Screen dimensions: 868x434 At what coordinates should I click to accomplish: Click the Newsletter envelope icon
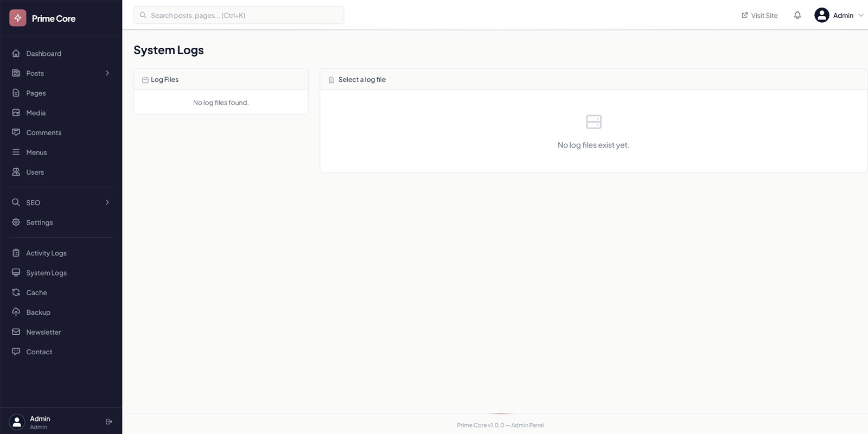coord(16,332)
